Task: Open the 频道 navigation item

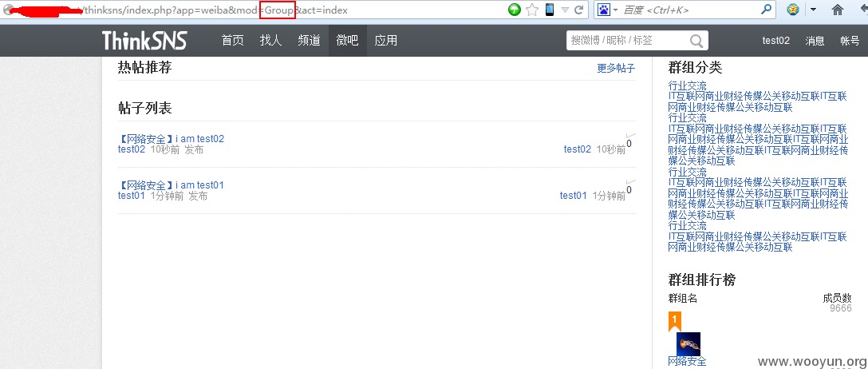Action: click(309, 41)
